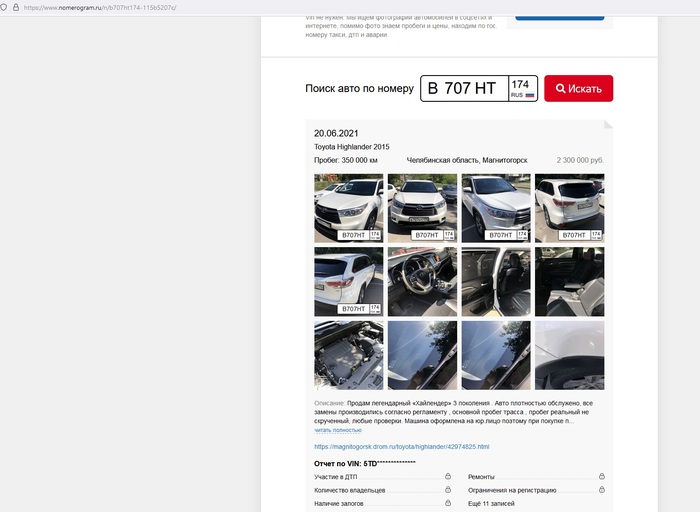This screenshot has width=700, height=512.
Task: Open the steering wheel interior photo
Action: 422,282
